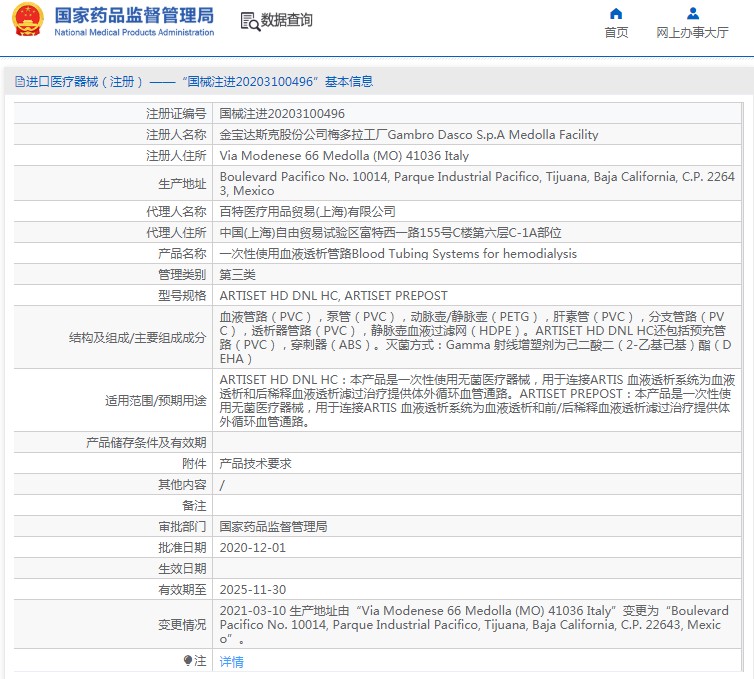This screenshot has height=679, width=754.
Task: Go to 首页 home page
Action: [x=616, y=32]
